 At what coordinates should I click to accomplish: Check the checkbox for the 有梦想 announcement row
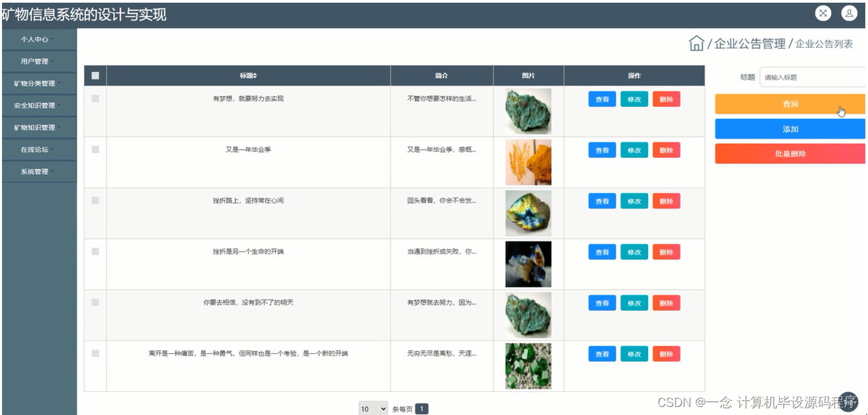coord(95,98)
